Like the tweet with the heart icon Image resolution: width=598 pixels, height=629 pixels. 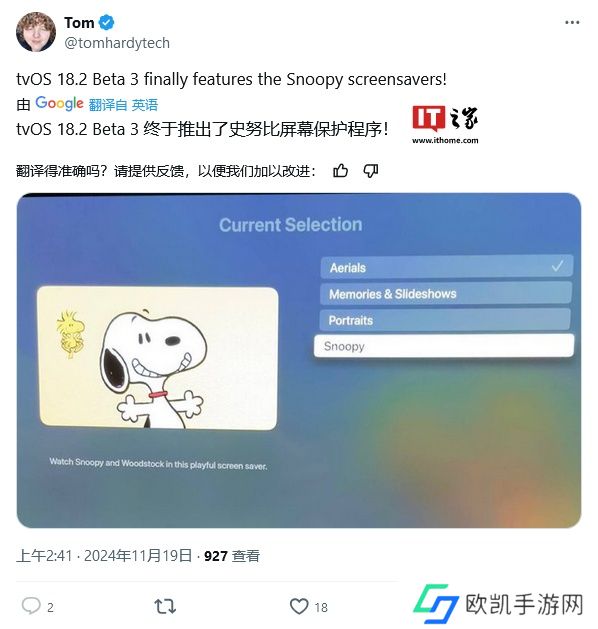coord(299,606)
